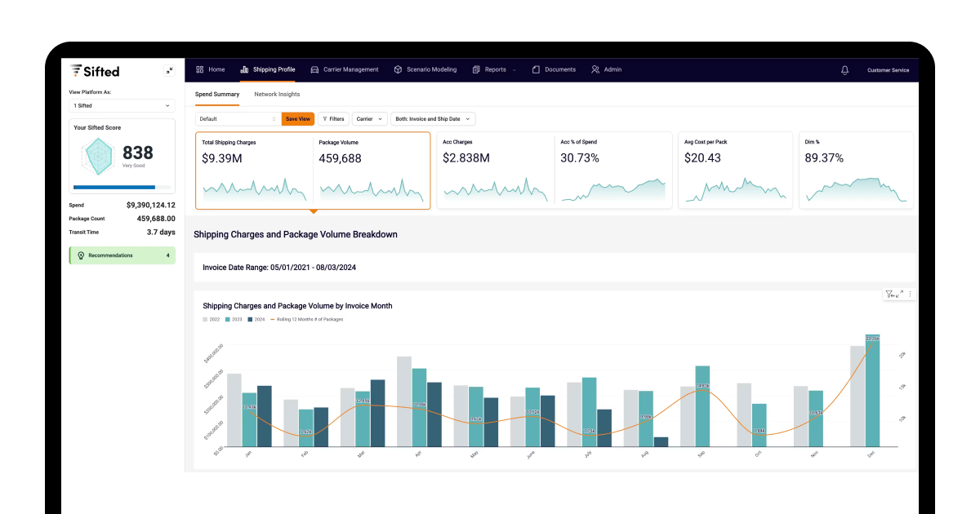
Task: Toggle the 2024 legend series
Action: pos(255,319)
